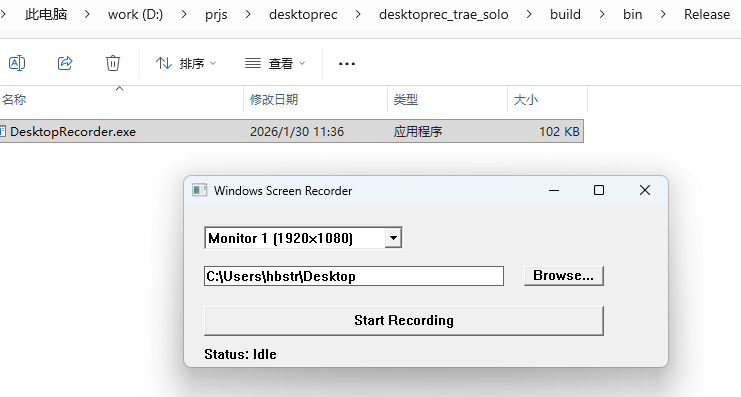Navigate to work (D:) in breadcrumb

pyautogui.click(x=135, y=14)
